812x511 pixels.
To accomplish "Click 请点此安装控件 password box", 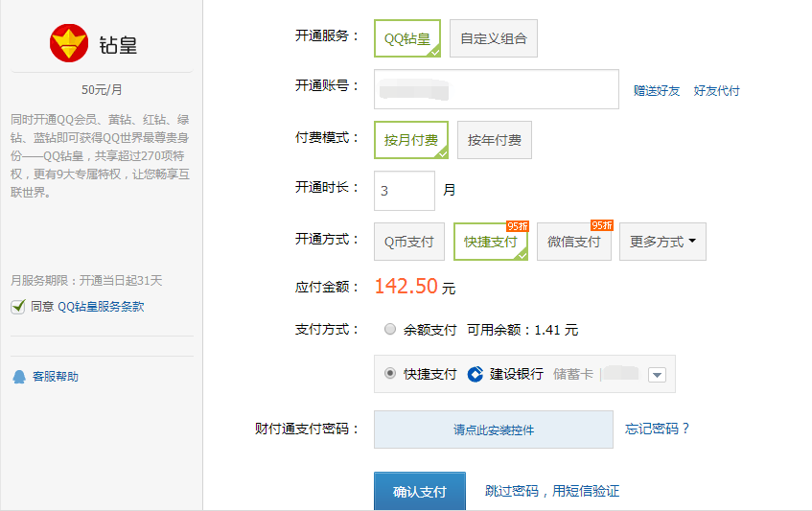I will [494, 430].
